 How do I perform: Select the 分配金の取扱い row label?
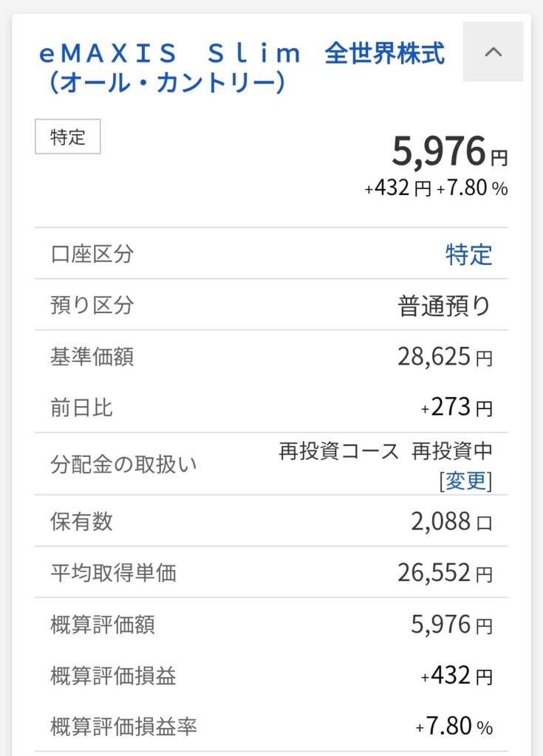(124, 464)
